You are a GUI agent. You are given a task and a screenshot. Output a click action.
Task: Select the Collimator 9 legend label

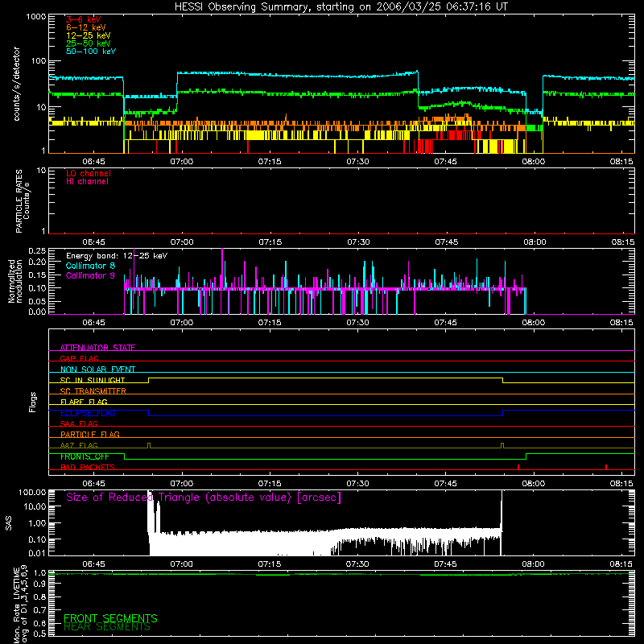pos(90,275)
